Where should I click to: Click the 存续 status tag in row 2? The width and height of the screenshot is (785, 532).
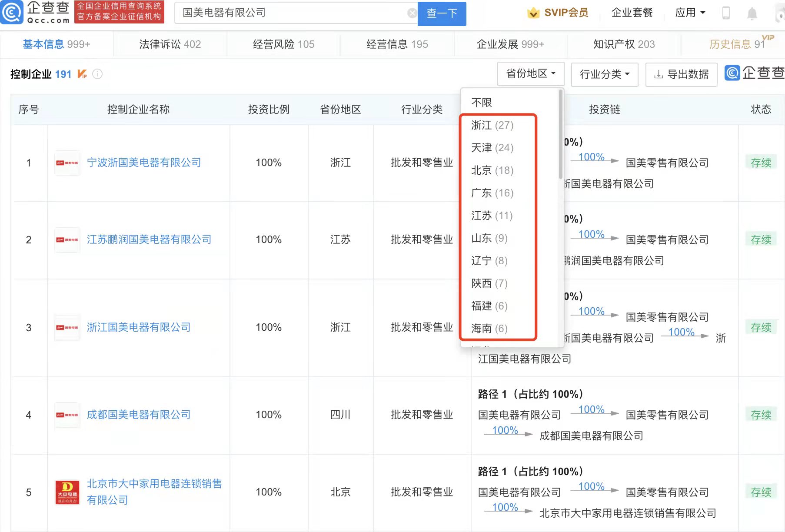[x=761, y=239]
